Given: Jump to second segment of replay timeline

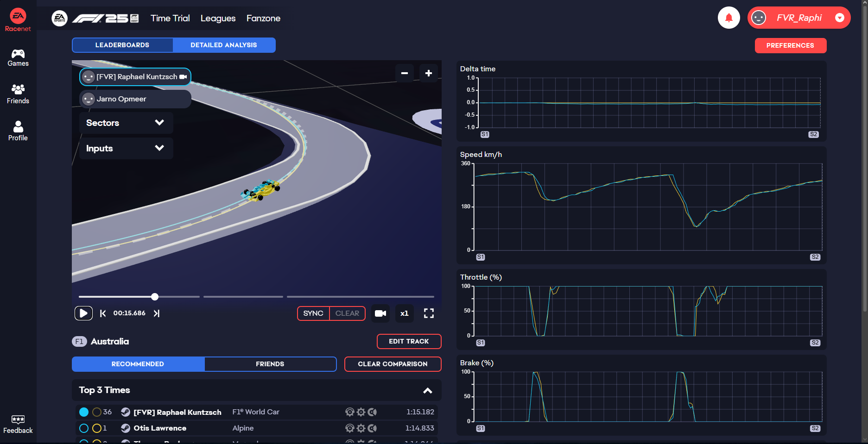Looking at the screenshot, I should pyautogui.click(x=243, y=297).
